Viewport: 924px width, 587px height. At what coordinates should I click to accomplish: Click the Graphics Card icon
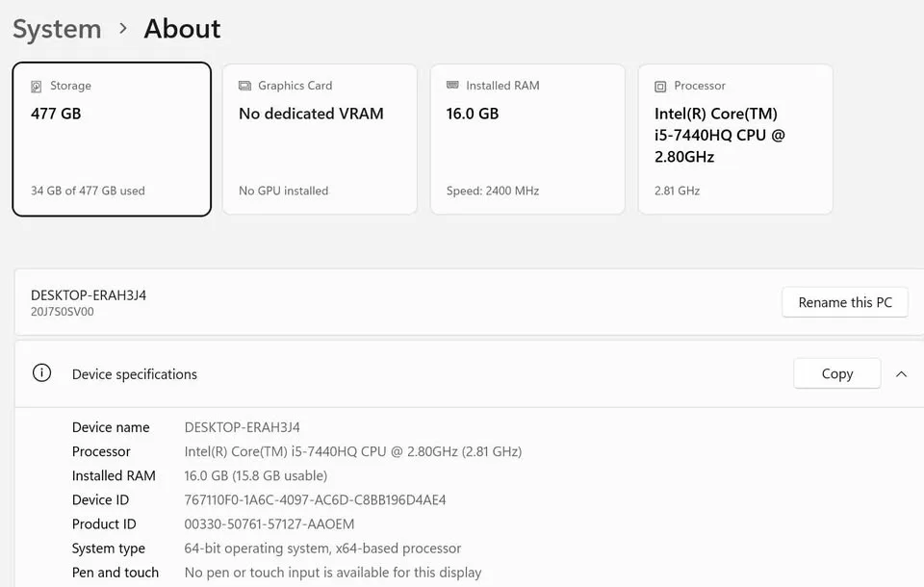(x=244, y=86)
